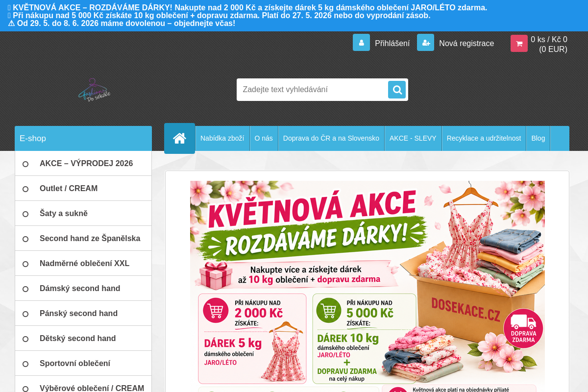Click the KVĚTNOVÁ AKCE announcement text
Screen dimensions: 588x392
click(x=247, y=7)
